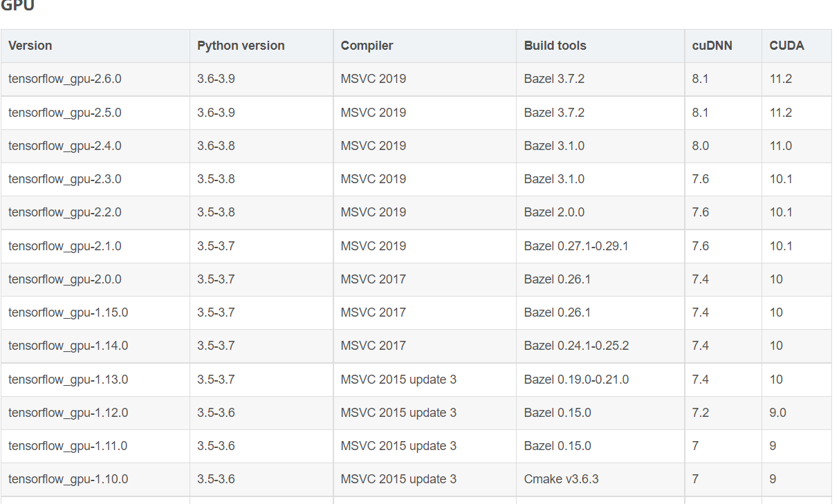Click cuDNN 7 in the tensorflow_gpu-1.10.0 row
Screen dimensions: 839x504
tap(723, 479)
